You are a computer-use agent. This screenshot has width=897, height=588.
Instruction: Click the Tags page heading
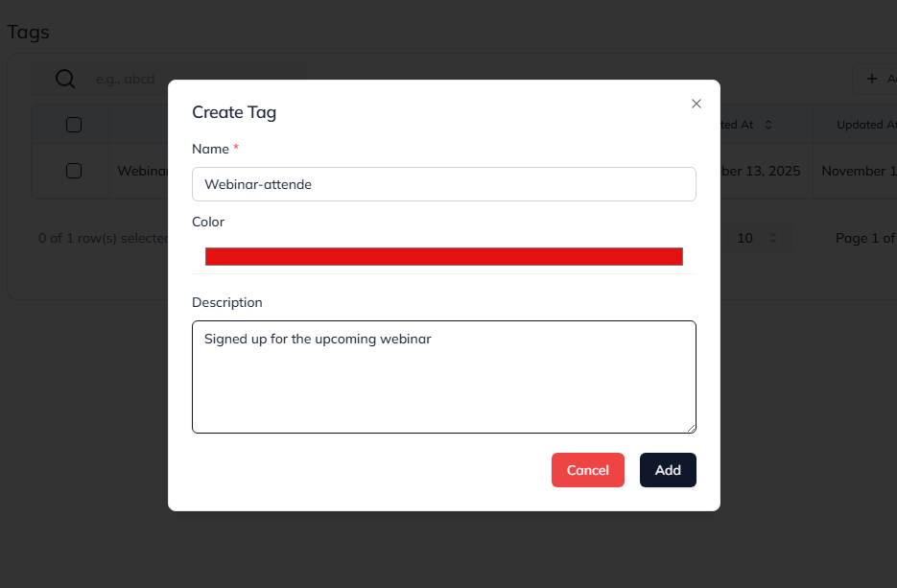tap(28, 32)
